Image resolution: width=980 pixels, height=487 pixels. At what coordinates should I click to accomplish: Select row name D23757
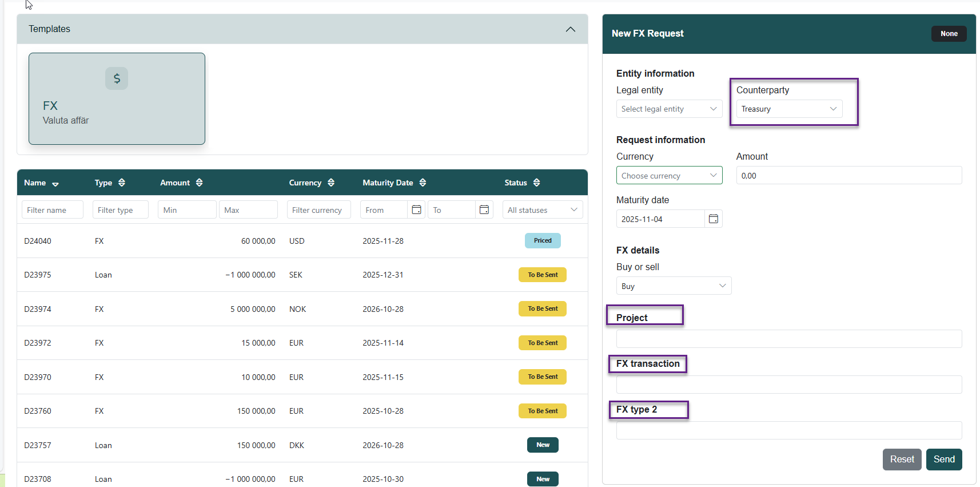click(x=38, y=445)
